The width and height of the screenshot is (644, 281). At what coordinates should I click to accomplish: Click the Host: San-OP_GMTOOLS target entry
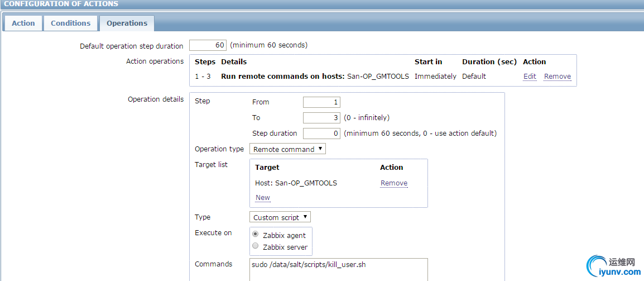coord(296,183)
